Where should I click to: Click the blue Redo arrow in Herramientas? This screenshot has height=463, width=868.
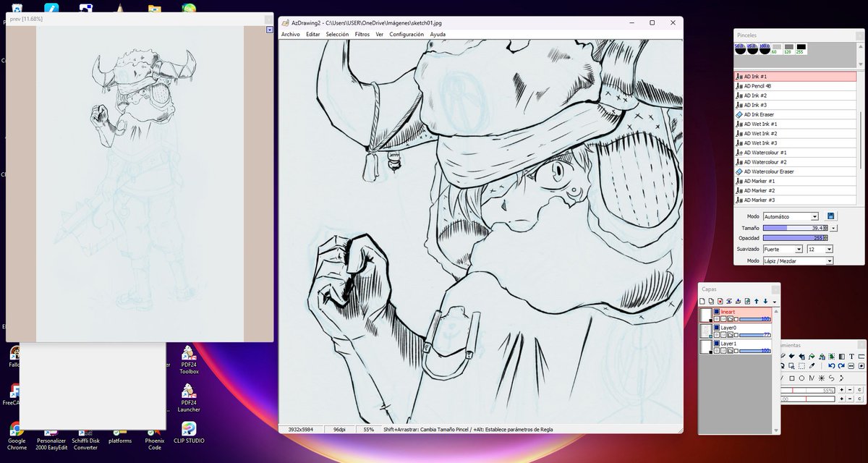pyautogui.click(x=841, y=366)
